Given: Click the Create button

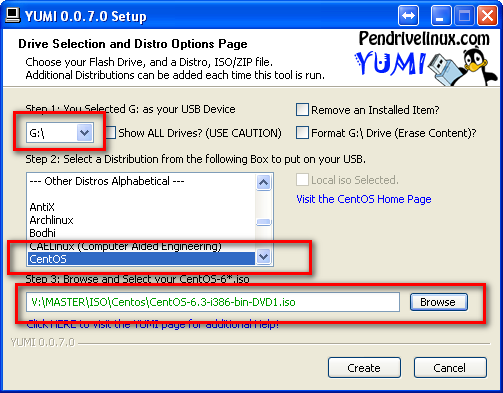Looking at the screenshot, I should pyautogui.click(x=364, y=368).
